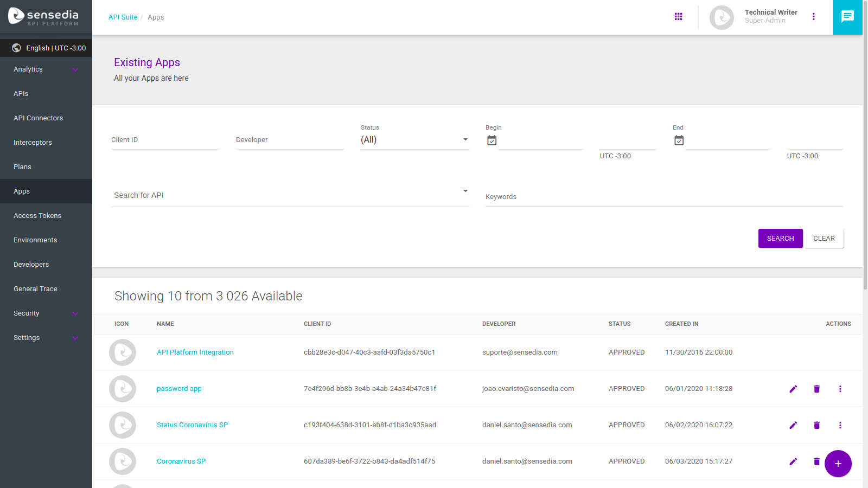
Task: Open user options three-dot menu
Action: tap(813, 17)
